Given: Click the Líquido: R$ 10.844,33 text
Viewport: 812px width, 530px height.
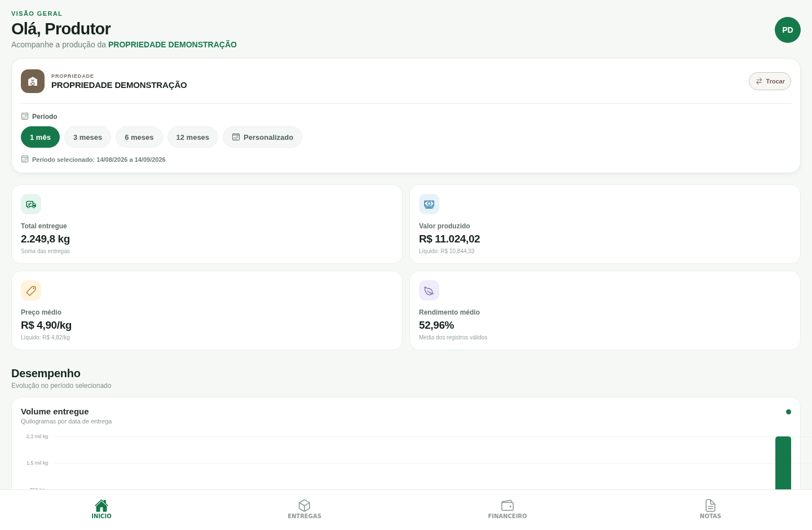Looking at the screenshot, I should 447,251.
